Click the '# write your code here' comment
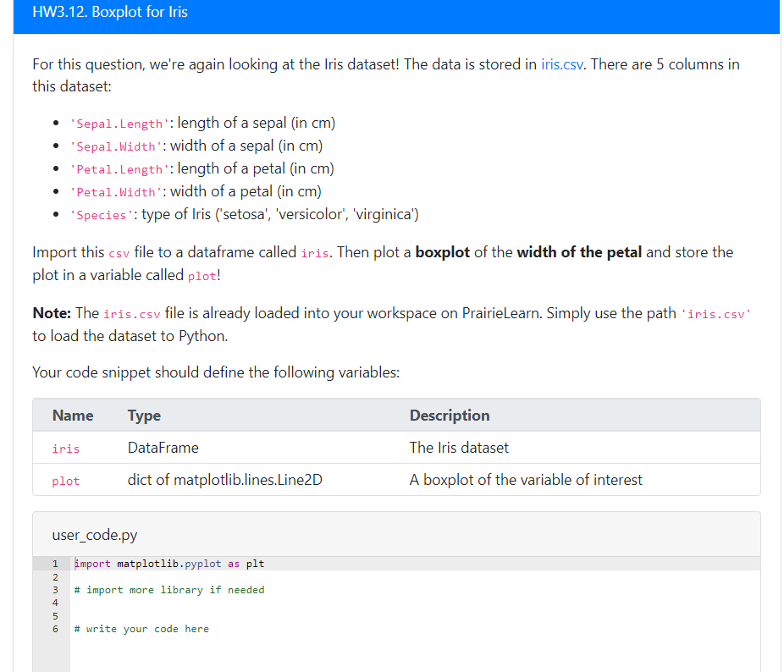The width and height of the screenshot is (784, 672). coord(141,629)
